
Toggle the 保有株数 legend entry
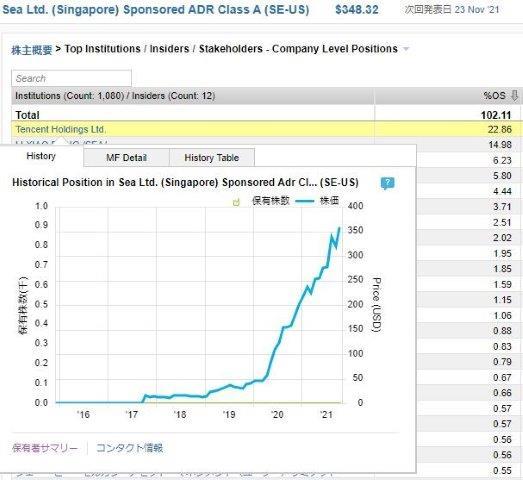tap(271, 201)
